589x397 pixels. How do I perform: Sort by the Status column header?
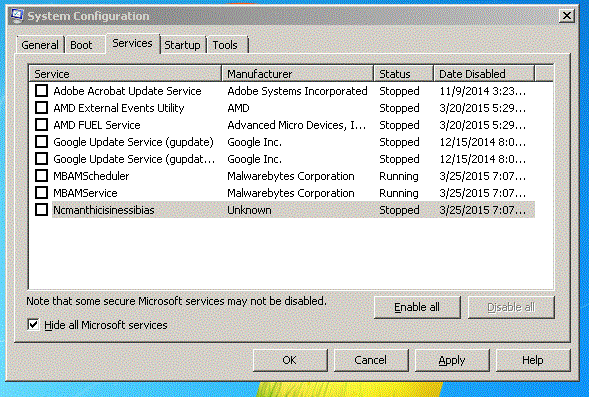(x=403, y=74)
